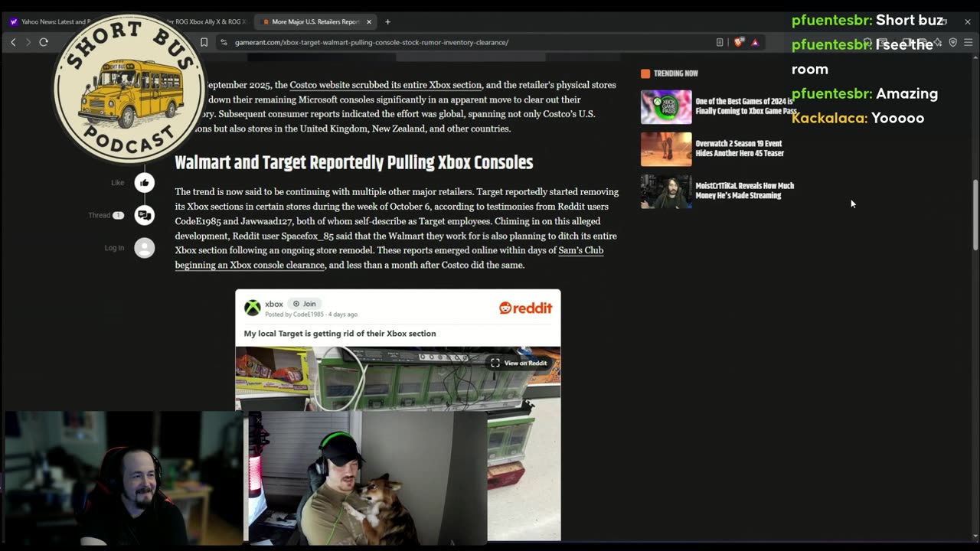Toggle reader mode icon in address bar
The image size is (980, 551).
point(720,42)
